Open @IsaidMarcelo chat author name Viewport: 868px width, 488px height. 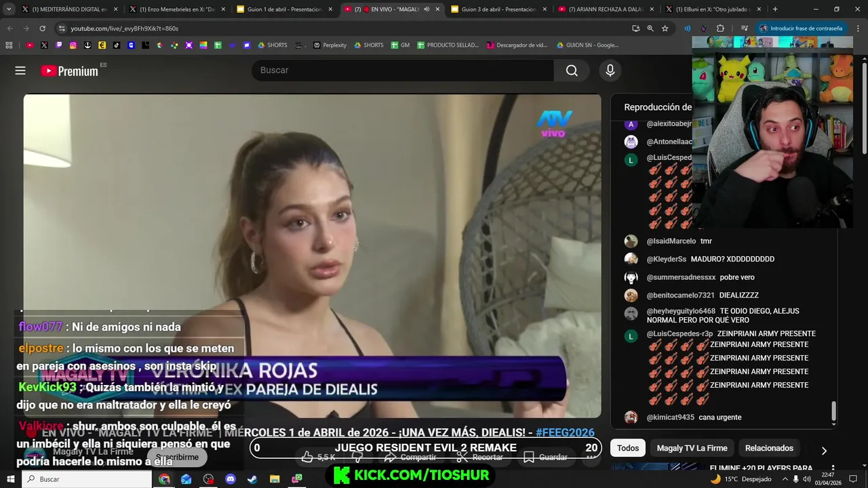click(671, 241)
